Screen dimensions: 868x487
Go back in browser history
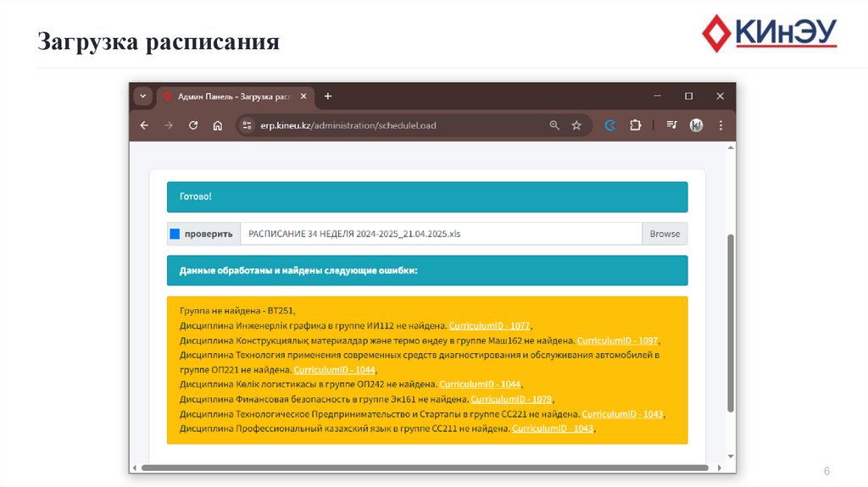pos(144,125)
